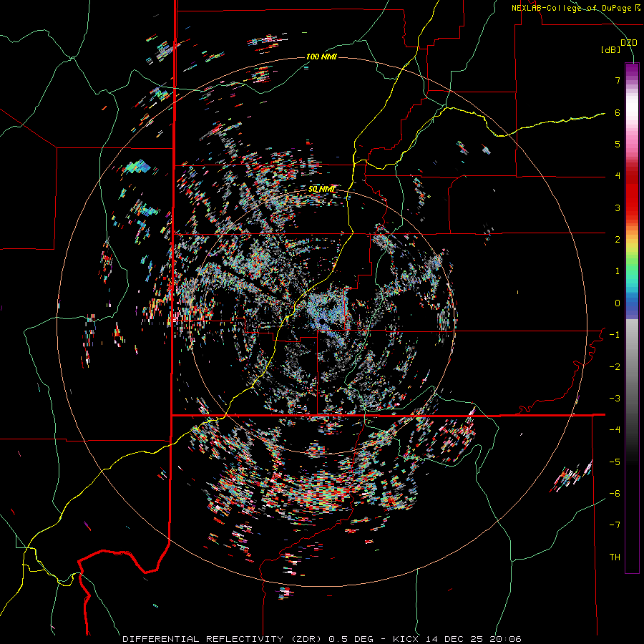Click the 0 tick label on the color scale

(618, 303)
